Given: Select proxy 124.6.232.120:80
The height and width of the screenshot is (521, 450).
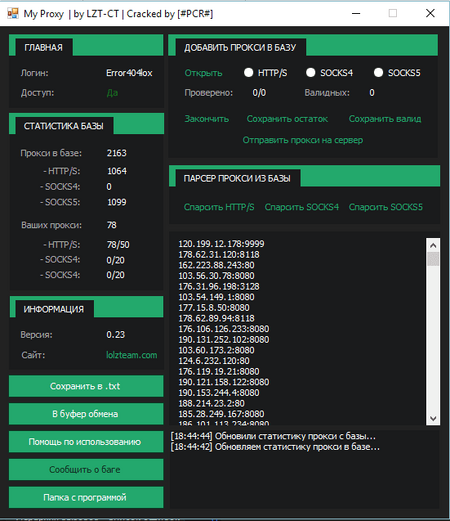Looking at the screenshot, I should 214,361.
